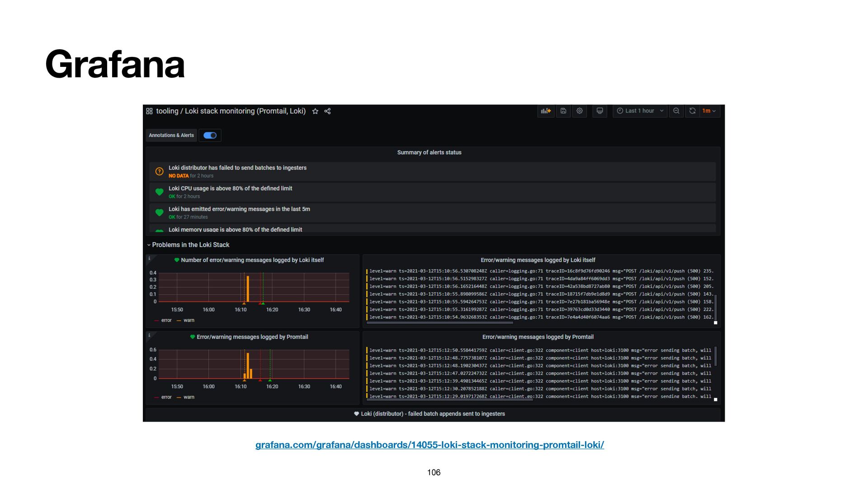Open the dashboards grid icon
The width and height of the screenshot is (868, 488).
coord(149,111)
